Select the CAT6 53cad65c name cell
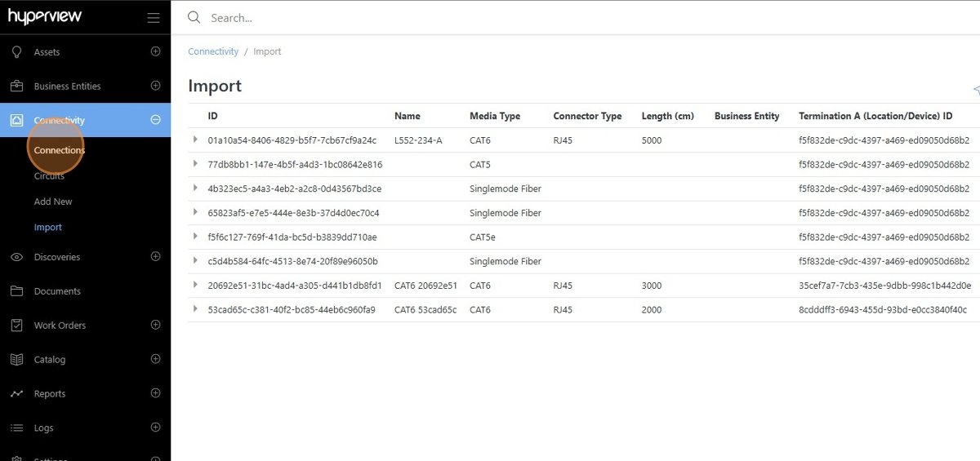This screenshot has width=980, height=461. tap(425, 310)
